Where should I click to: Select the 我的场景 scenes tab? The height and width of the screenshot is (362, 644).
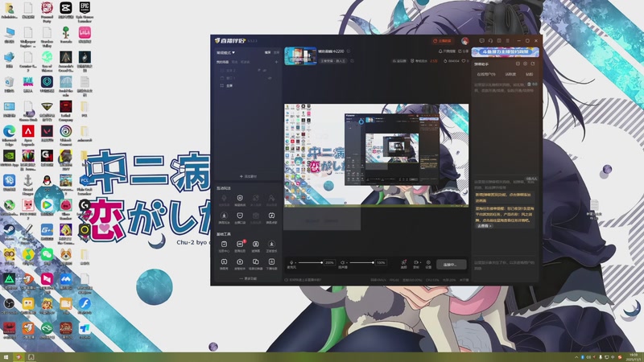(x=223, y=62)
